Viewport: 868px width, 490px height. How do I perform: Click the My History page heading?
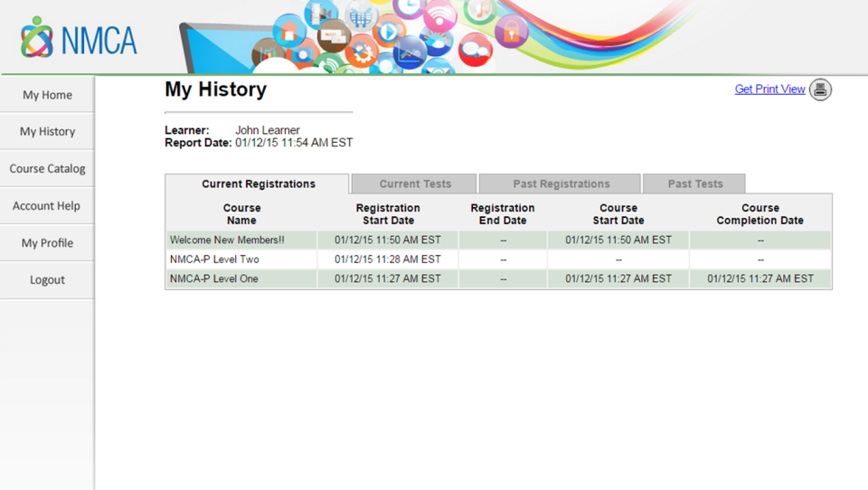[x=216, y=90]
